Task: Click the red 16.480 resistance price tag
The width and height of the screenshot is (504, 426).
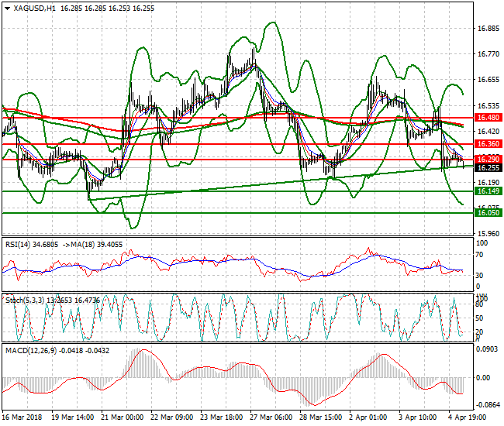Action: click(x=486, y=118)
